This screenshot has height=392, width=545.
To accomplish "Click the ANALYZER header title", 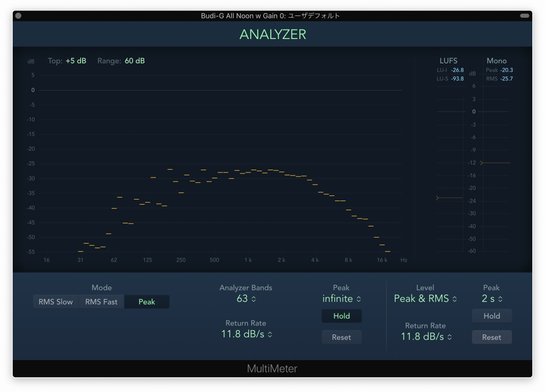I will point(272,34).
